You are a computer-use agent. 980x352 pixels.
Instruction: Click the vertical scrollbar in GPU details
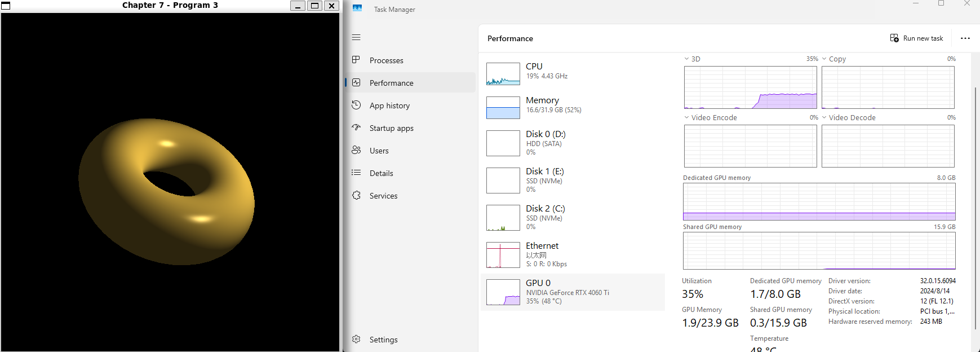(975, 208)
